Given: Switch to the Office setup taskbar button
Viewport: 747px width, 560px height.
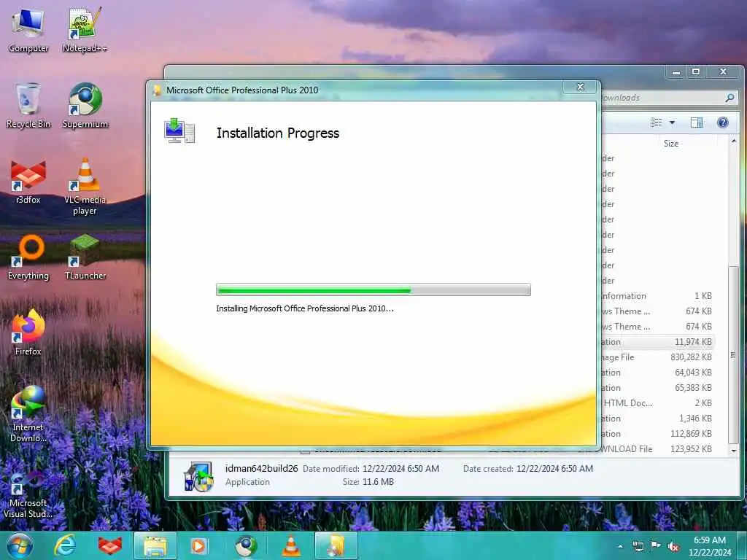Looking at the screenshot, I should click(x=336, y=545).
